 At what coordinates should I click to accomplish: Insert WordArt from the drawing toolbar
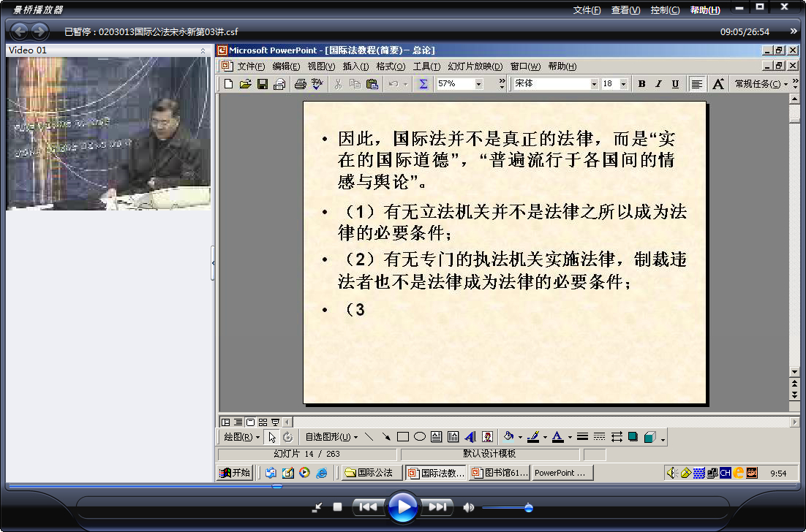pos(470,437)
